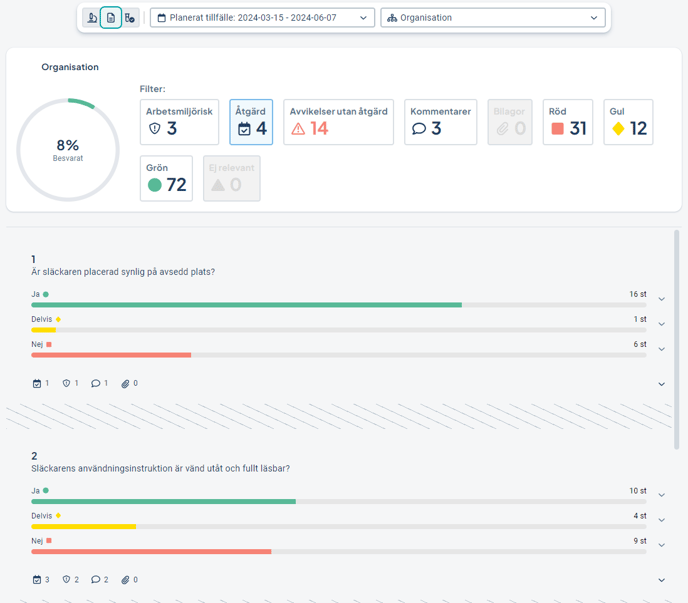Click question 1 action calendar-check icon

pos(38,383)
